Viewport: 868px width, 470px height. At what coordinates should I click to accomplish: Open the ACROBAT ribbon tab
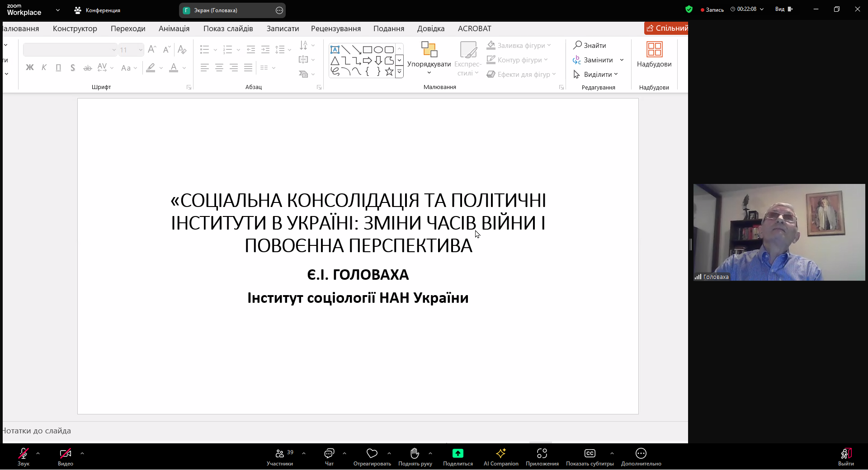pos(474,28)
